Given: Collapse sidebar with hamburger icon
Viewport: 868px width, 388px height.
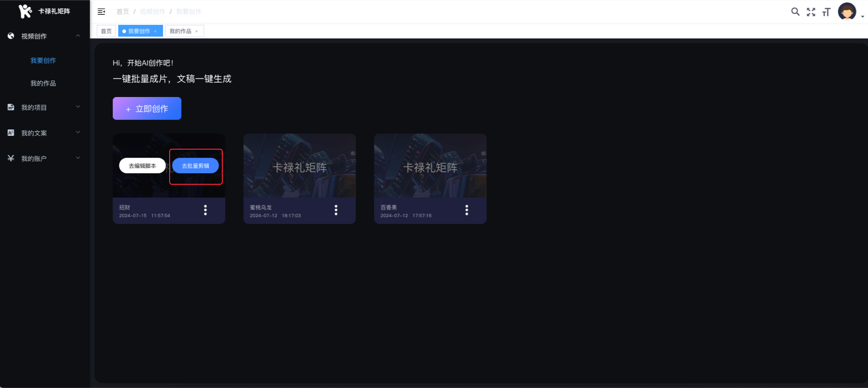Looking at the screenshot, I should (101, 12).
